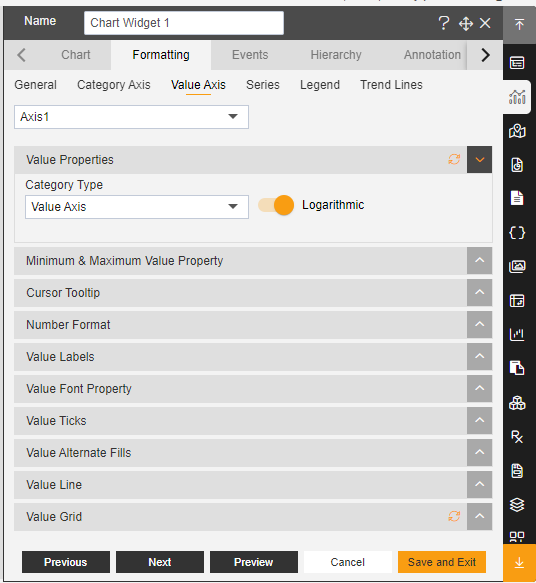The height and width of the screenshot is (583, 536).
Task: Open the Axis1 dropdown
Action: pos(131,117)
